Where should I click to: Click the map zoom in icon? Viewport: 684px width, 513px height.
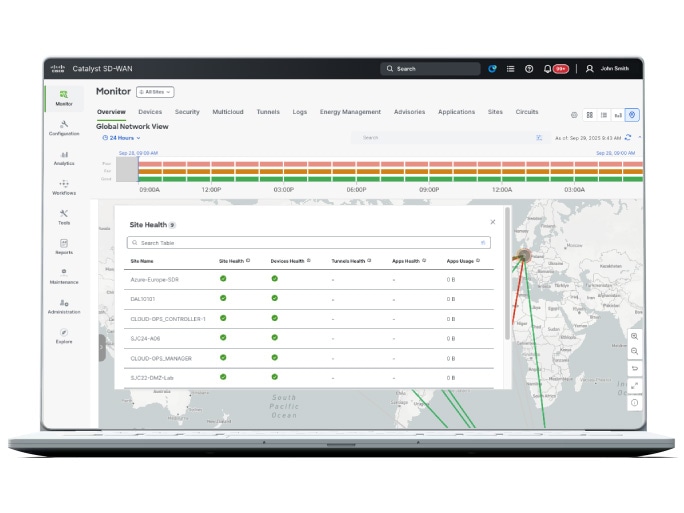coord(634,337)
